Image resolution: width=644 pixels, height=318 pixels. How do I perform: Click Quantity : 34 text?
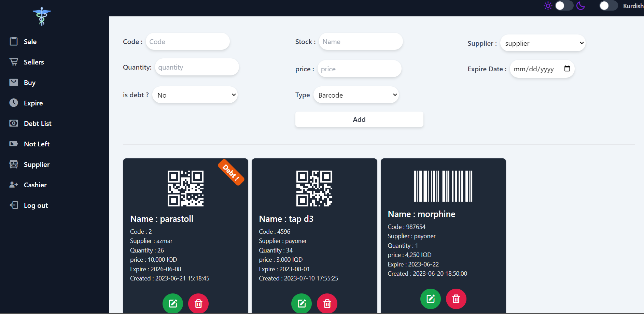(x=276, y=250)
